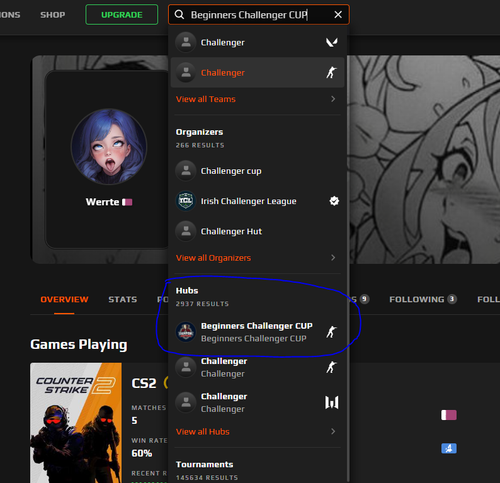Viewport: 500px width, 483px height.
Task: Open the View all Organizers link
Action: point(213,258)
